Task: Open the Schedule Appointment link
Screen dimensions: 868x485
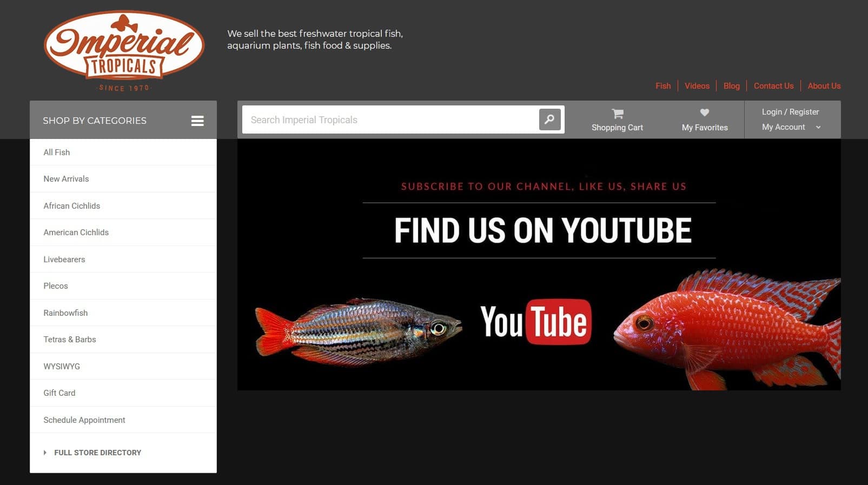Action: 84,420
